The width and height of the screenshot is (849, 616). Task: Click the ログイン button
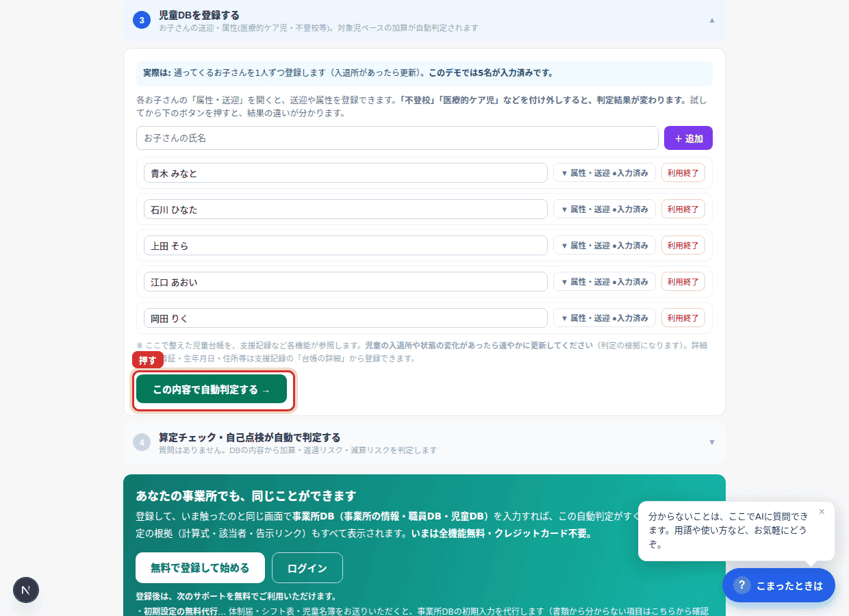coord(307,567)
